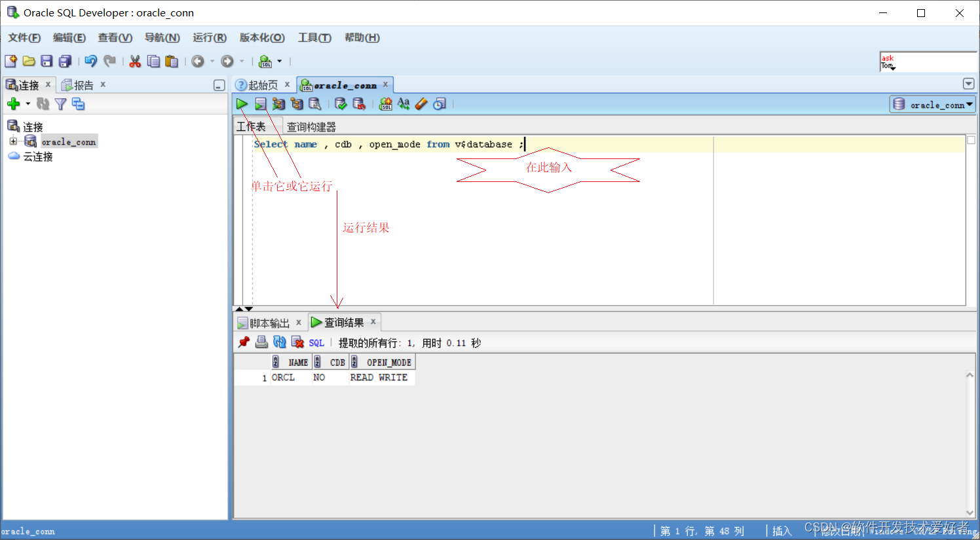Switch to 脚本输出 tab
This screenshot has height=540, width=980.
pos(269,323)
